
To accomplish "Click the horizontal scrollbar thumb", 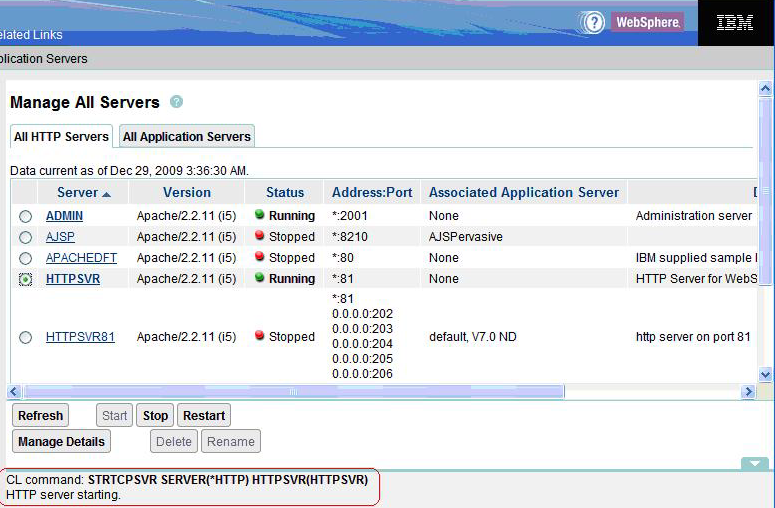I will coord(294,392).
